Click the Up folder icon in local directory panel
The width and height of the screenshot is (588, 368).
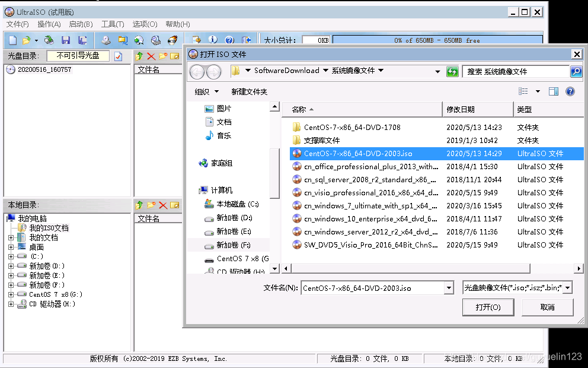139,205
